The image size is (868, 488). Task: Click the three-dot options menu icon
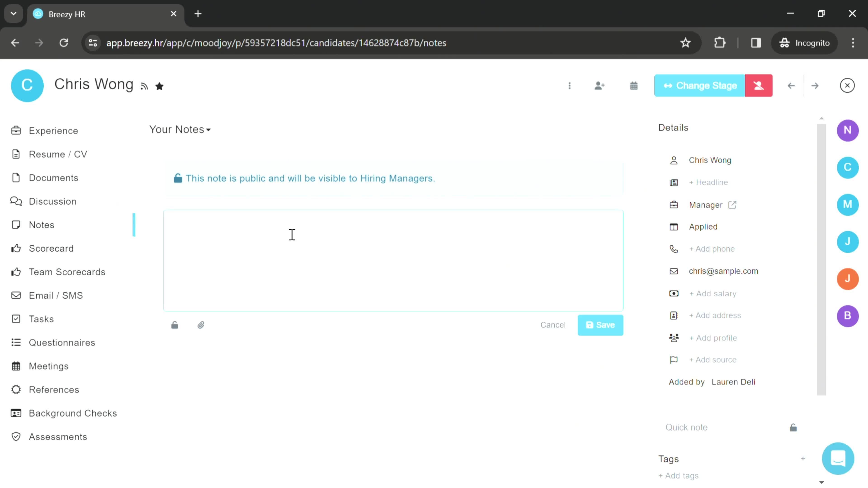tap(569, 85)
